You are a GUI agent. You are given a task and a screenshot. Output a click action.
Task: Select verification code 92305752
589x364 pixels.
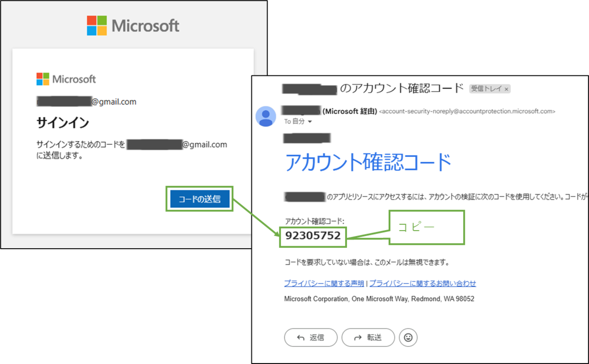click(313, 236)
